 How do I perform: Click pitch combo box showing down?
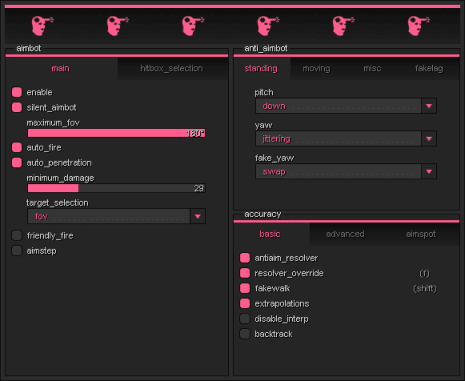coord(346,106)
